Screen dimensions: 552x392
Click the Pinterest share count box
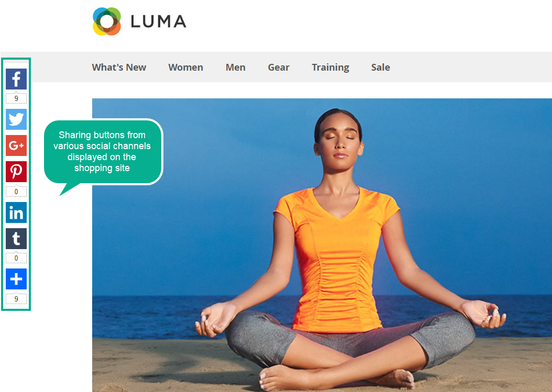[x=16, y=192]
